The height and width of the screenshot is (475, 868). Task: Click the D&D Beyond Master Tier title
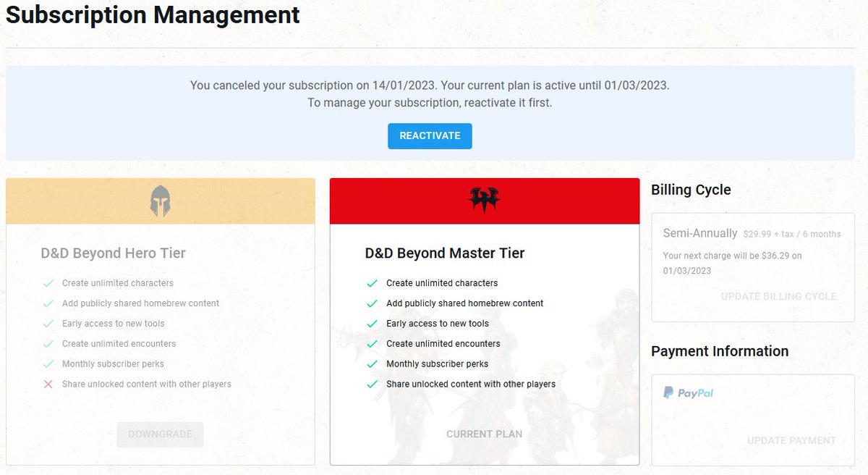pos(445,253)
